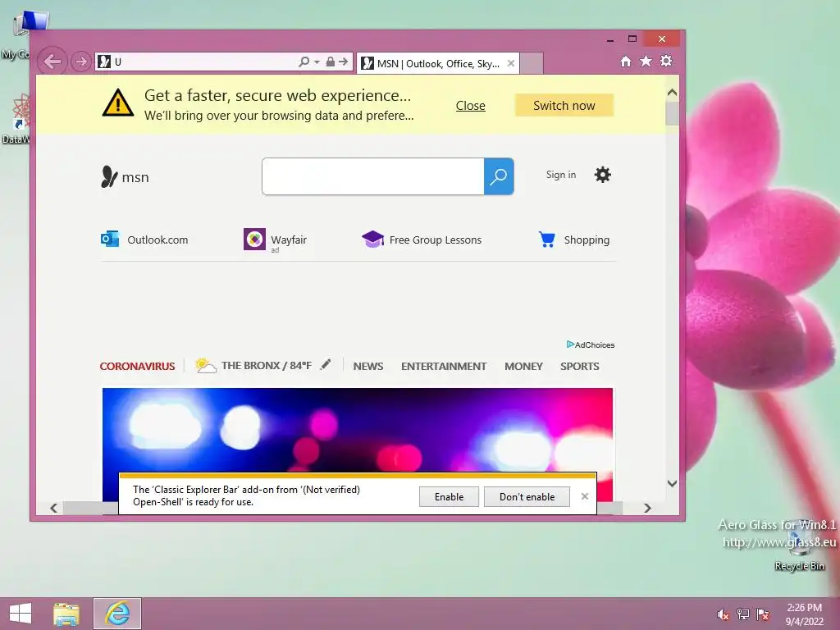Click the horizontal scrollbar right arrow

(x=647, y=508)
